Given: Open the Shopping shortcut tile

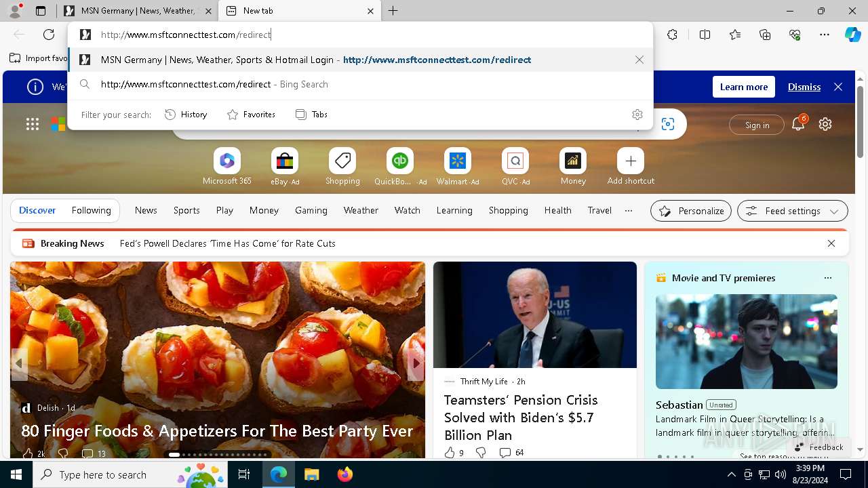Looking at the screenshot, I should [342, 167].
